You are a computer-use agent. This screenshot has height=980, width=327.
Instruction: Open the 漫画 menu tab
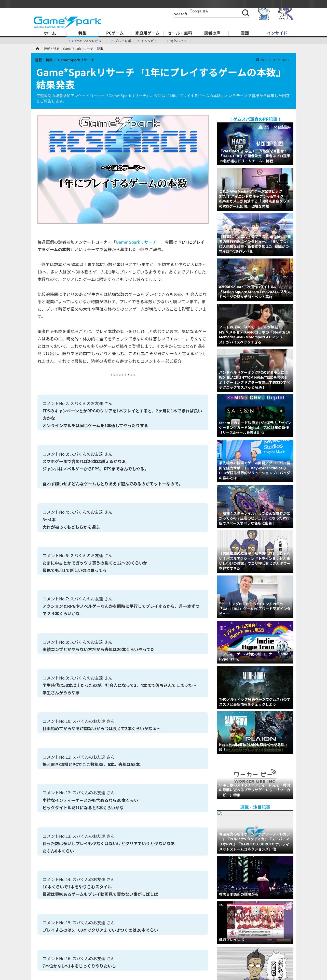245,33
